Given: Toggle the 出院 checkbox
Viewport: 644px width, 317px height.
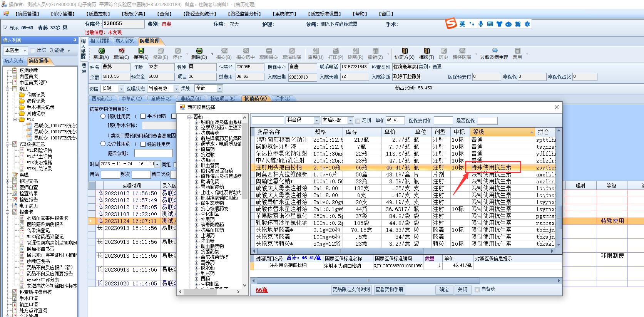Looking at the screenshot, I should point(33,50).
